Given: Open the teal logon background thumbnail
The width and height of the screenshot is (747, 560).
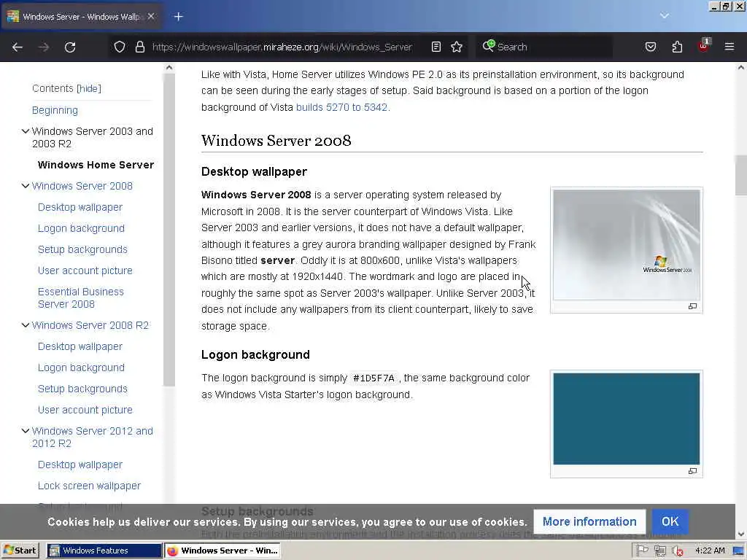Looking at the screenshot, I should coord(627,419).
